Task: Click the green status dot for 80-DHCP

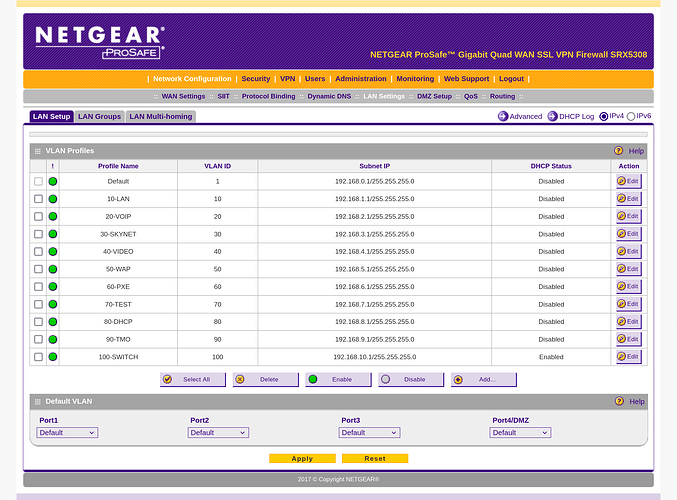Action: point(53,322)
